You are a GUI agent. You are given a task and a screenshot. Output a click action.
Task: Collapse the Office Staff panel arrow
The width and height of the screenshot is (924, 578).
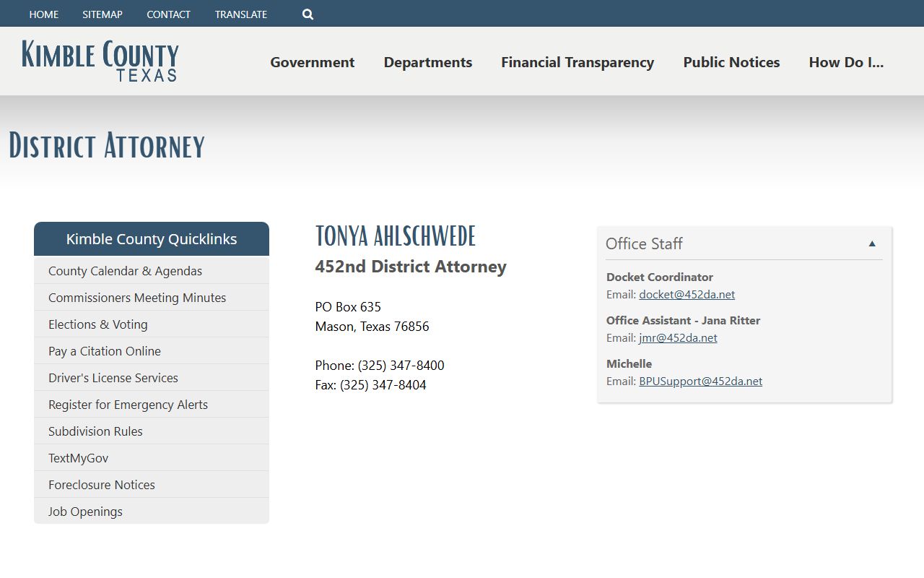[872, 243]
